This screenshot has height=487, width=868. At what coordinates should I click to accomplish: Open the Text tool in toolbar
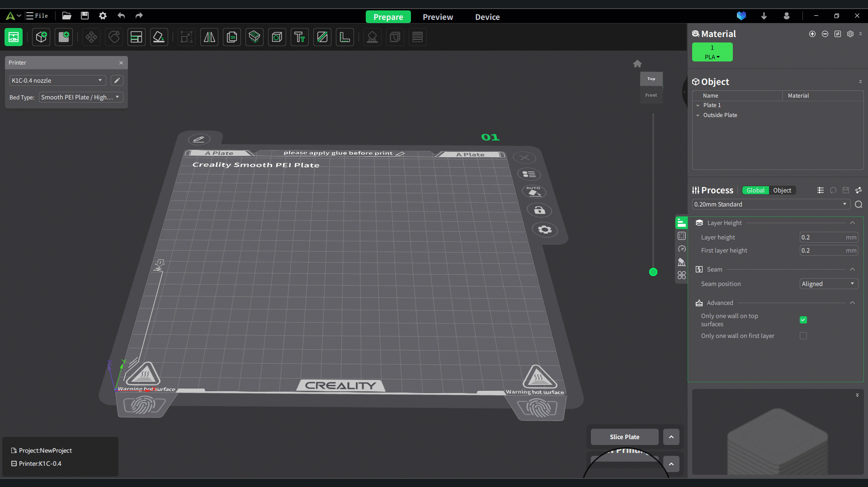(x=299, y=37)
